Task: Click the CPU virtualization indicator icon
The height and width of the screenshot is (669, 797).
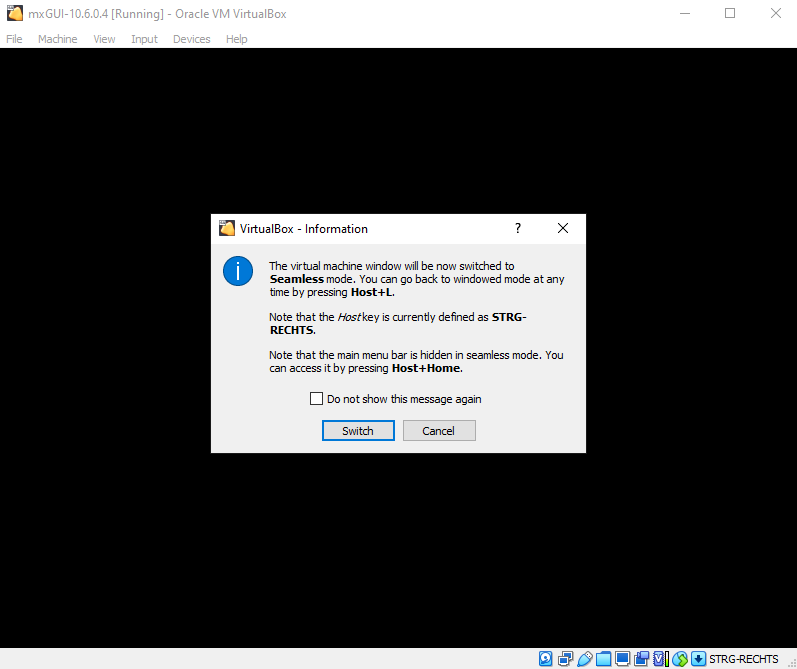Action: pos(660,658)
